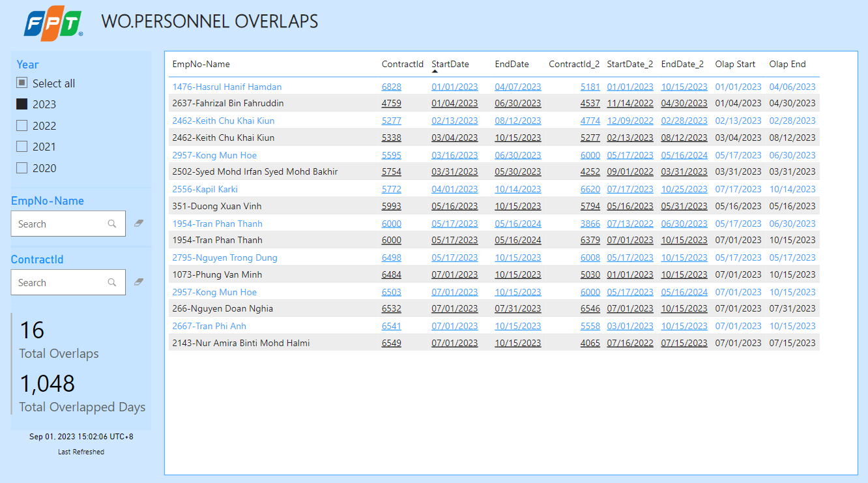Click the StartDate_2 column header
This screenshot has height=483, width=868.
(629, 64)
